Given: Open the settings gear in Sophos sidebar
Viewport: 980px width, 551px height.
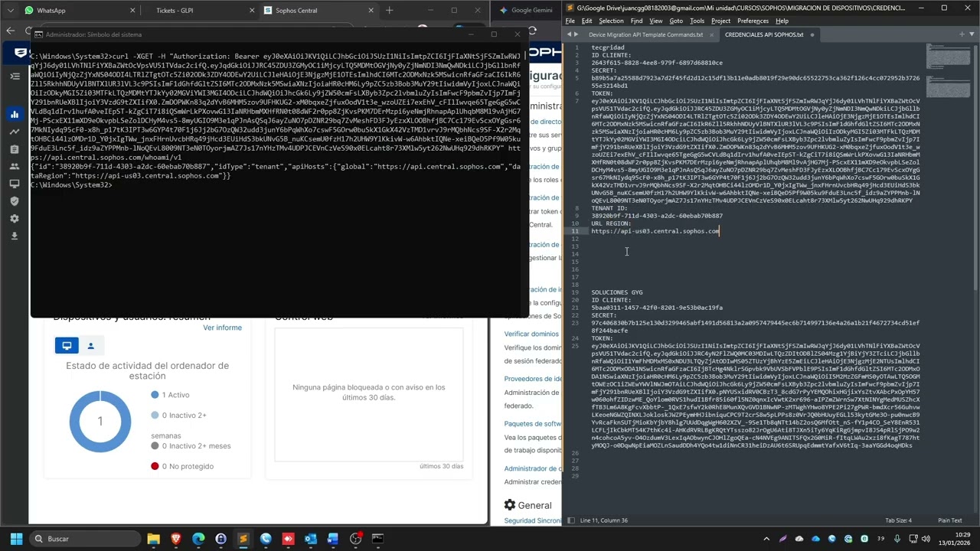Looking at the screenshot, I should [x=15, y=219].
